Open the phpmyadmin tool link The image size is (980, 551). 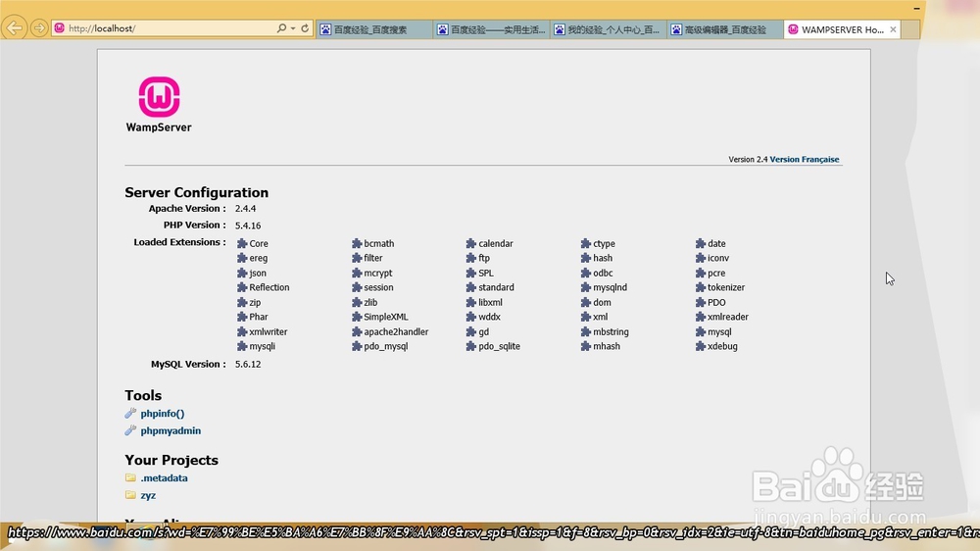pyautogui.click(x=171, y=431)
